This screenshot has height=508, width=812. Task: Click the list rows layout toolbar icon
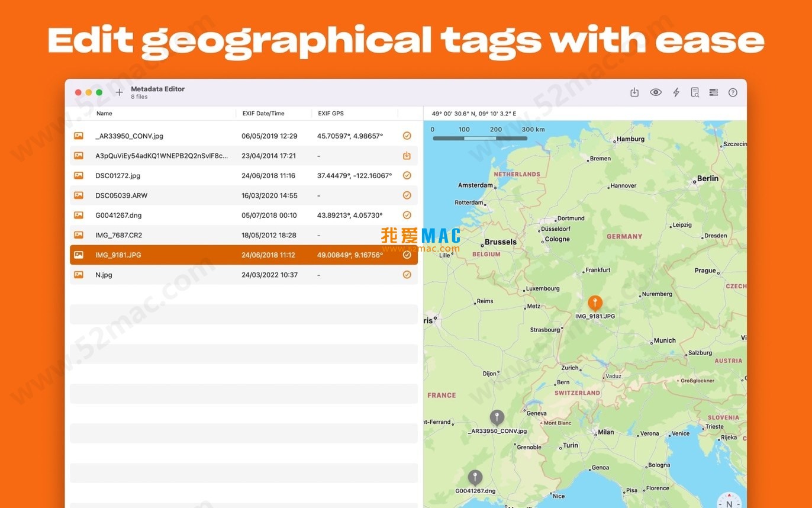[x=714, y=92]
